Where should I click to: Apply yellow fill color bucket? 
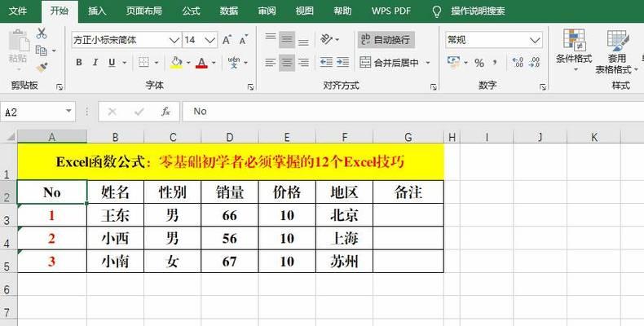176,63
